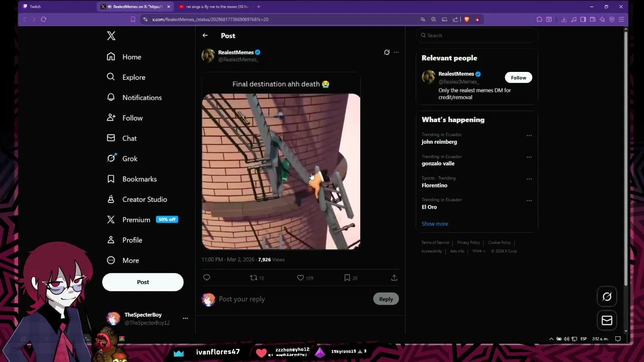
Task: Click Show more under What's happening
Action: (x=435, y=224)
